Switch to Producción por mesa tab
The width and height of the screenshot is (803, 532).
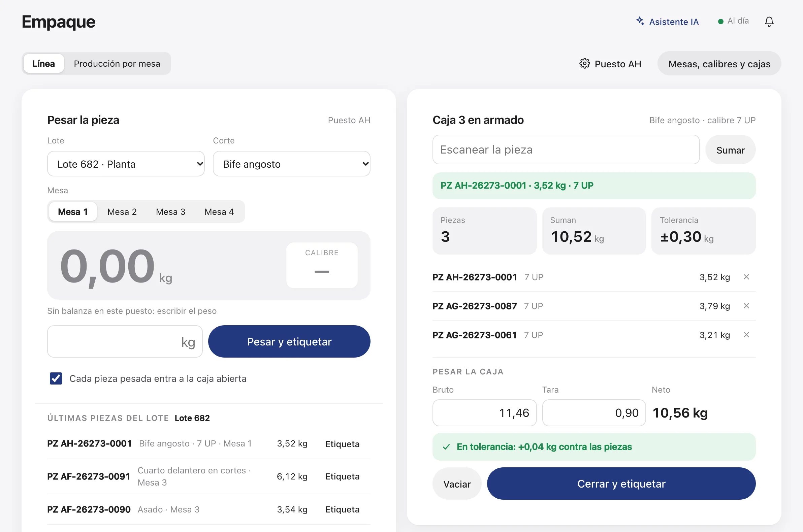click(117, 63)
